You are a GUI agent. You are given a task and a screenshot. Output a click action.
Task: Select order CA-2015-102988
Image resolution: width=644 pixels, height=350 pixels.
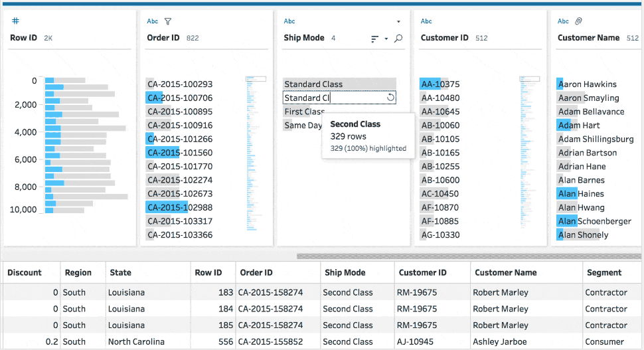(x=180, y=207)
